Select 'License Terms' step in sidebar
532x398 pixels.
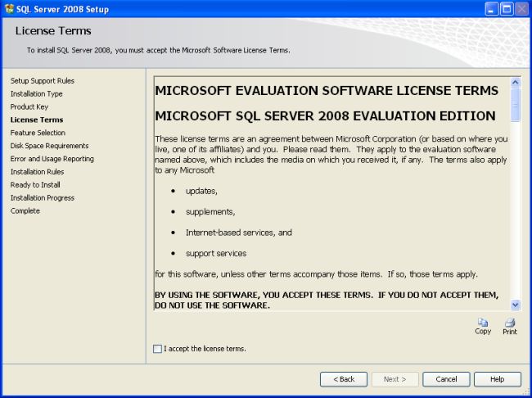tap(37, 120)
